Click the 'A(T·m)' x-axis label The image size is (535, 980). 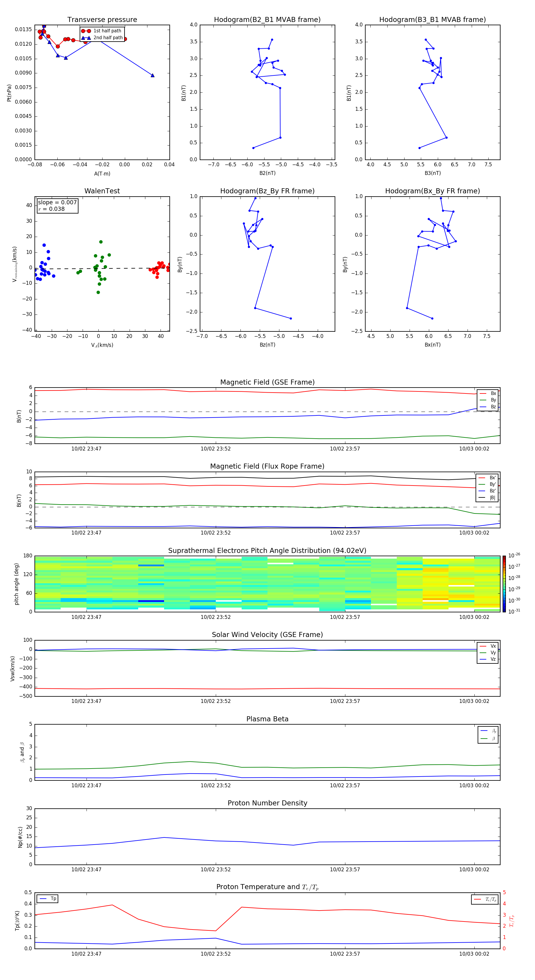pos(102,174)
